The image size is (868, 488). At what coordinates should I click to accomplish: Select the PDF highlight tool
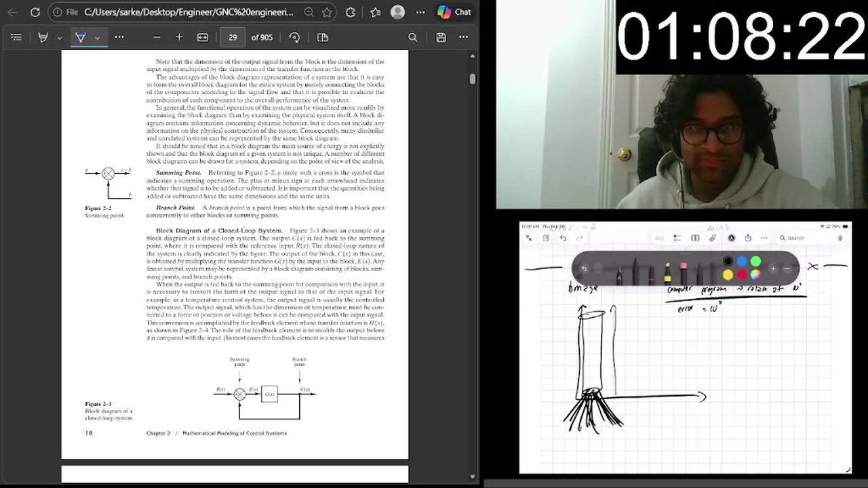[x=43, y=37]
